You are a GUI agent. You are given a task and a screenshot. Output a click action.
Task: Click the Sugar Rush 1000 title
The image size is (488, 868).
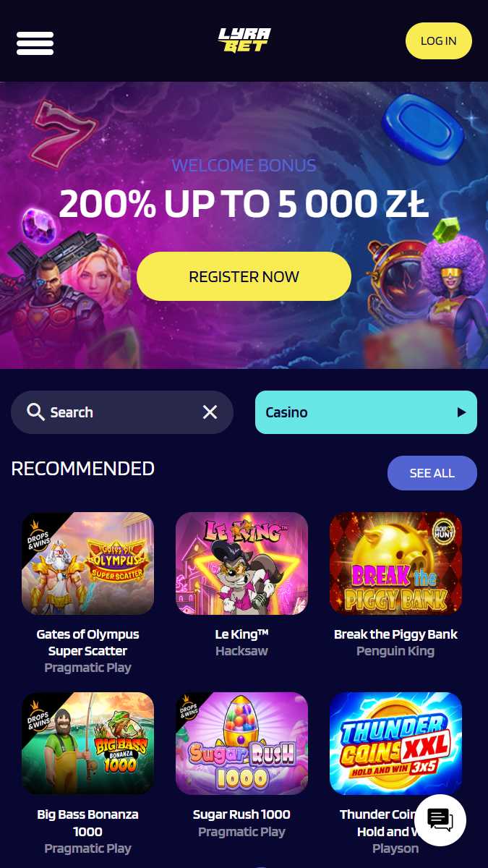[x=241, y=814]
